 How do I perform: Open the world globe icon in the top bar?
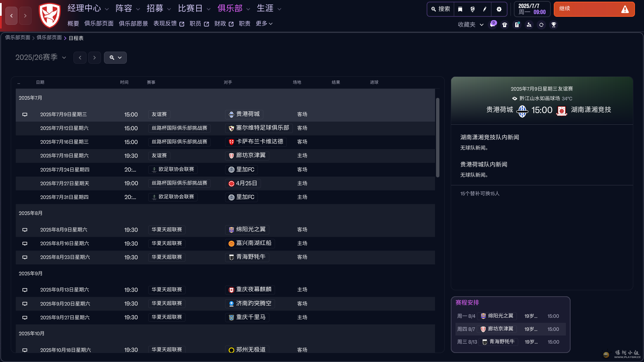472,9
